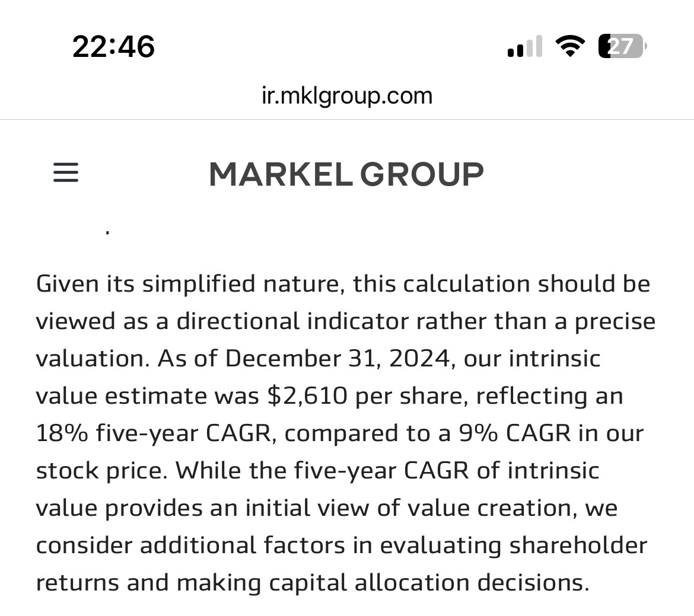Click the small dot above the paragraph
Viewport: 694px width, 616px height.
point(107,231)
